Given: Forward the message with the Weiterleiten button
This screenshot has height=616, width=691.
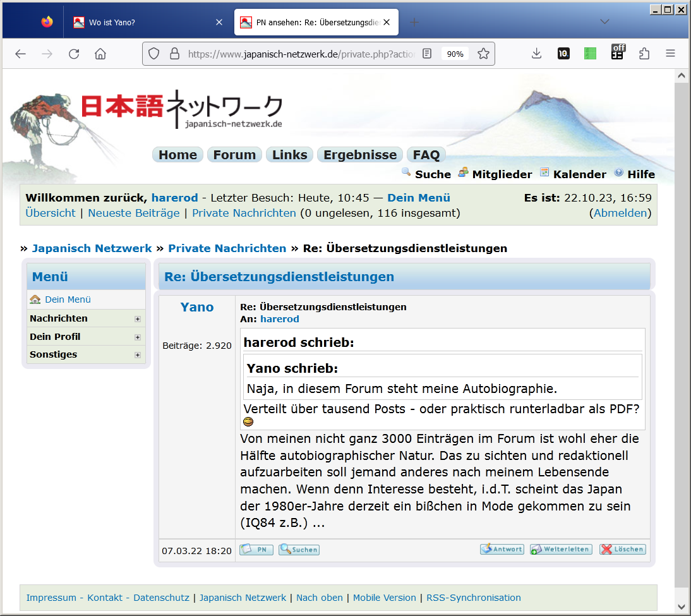Looking at the screenshot, I should pos(561,550).
